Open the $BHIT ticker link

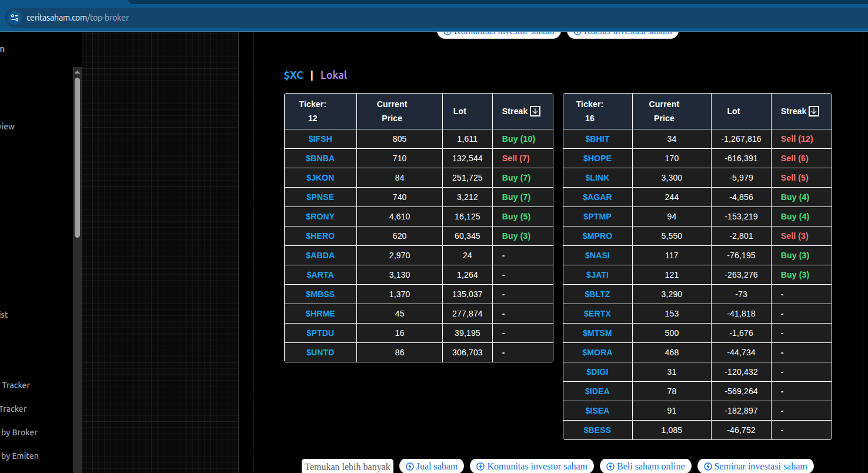tap(597, 139)
